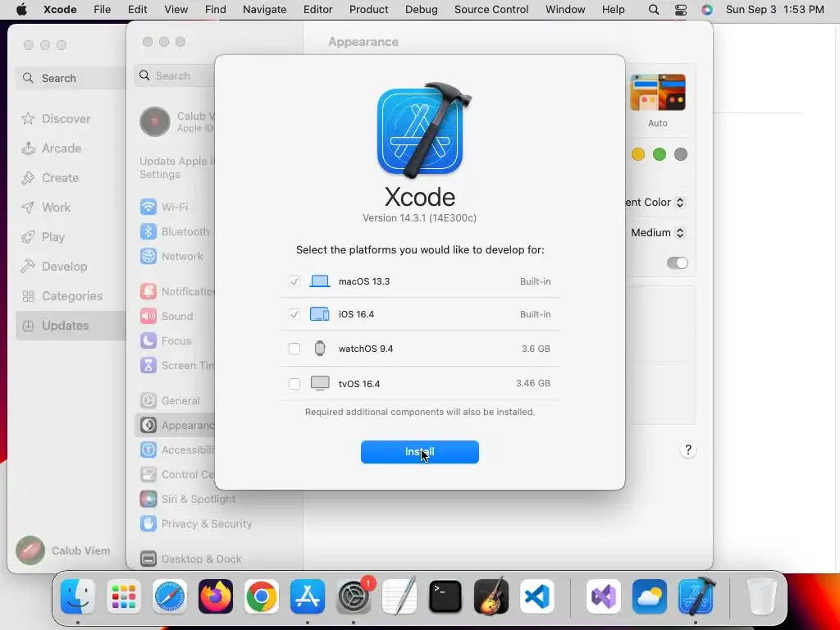Toggle the switch in Appearance settings
The height and width of the screenshot is (630, 840).
677,262
